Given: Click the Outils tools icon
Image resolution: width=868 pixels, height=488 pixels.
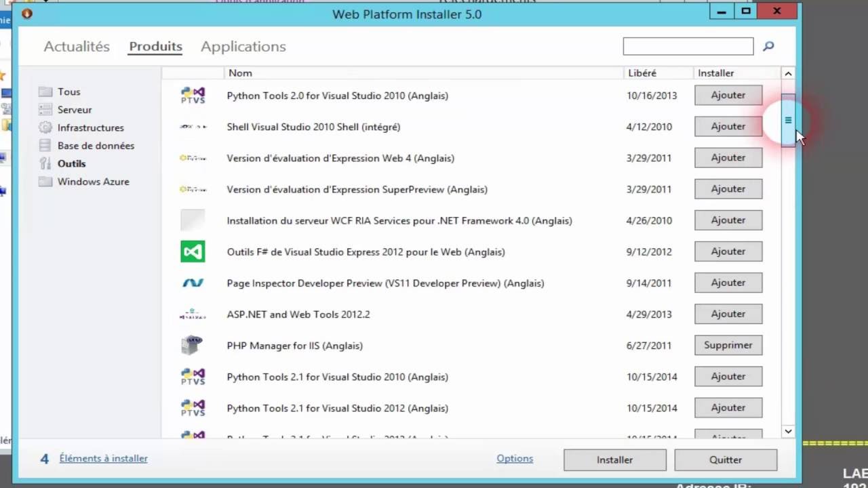Looking at the screenshot, I should 45,163.
